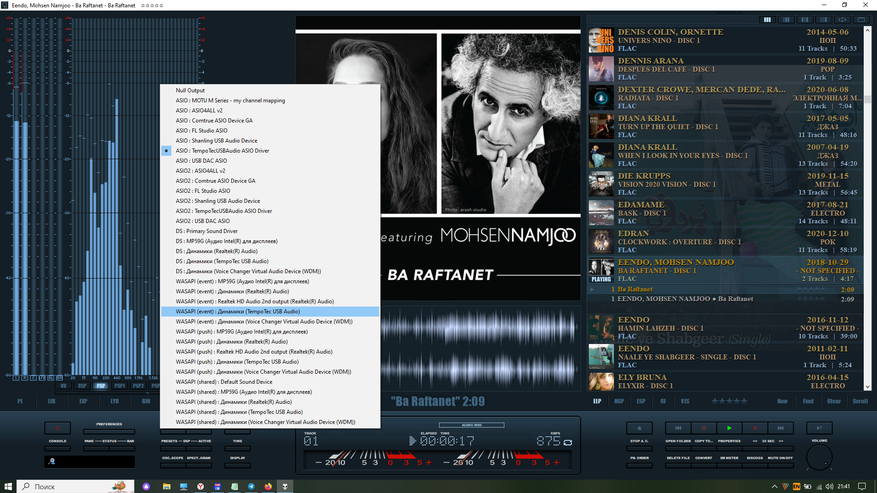Open the PL panel tab
Viewport: 877px width, 493px height.
tap(20, 401)
